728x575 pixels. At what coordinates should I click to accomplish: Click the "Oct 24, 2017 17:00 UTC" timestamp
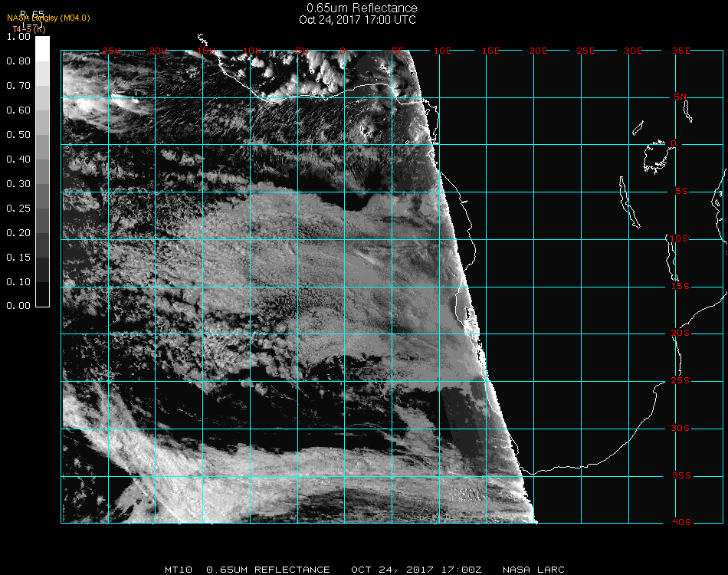point(357,20)
